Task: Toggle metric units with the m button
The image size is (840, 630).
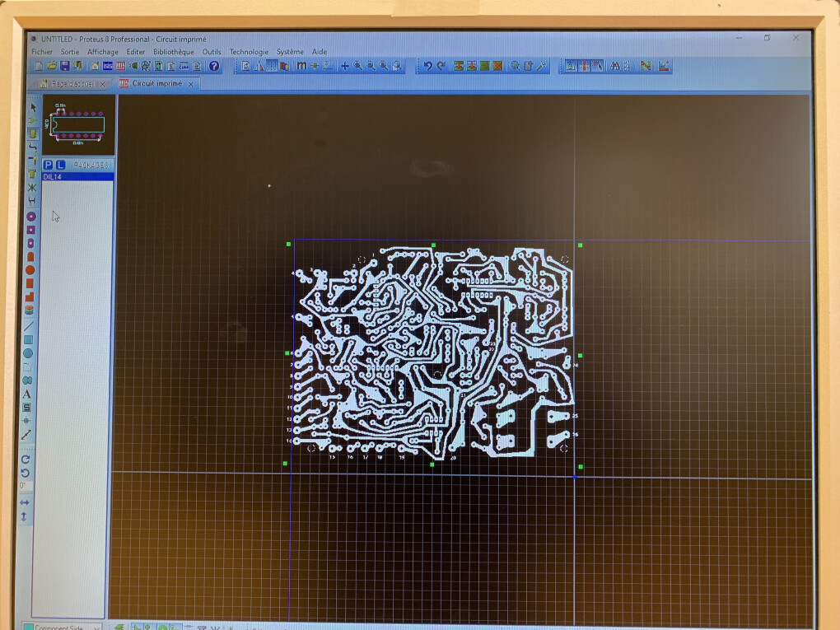Action: pos(301,66)
